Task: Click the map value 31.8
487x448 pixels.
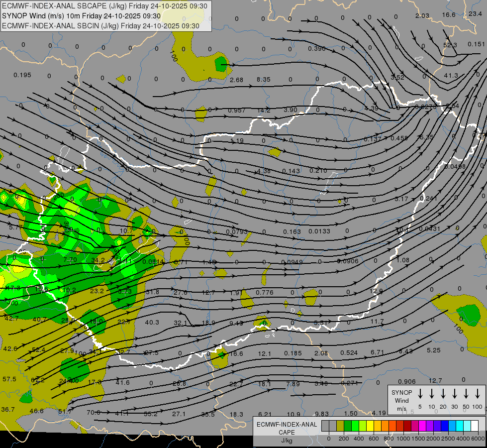Action: pos(153,292)
